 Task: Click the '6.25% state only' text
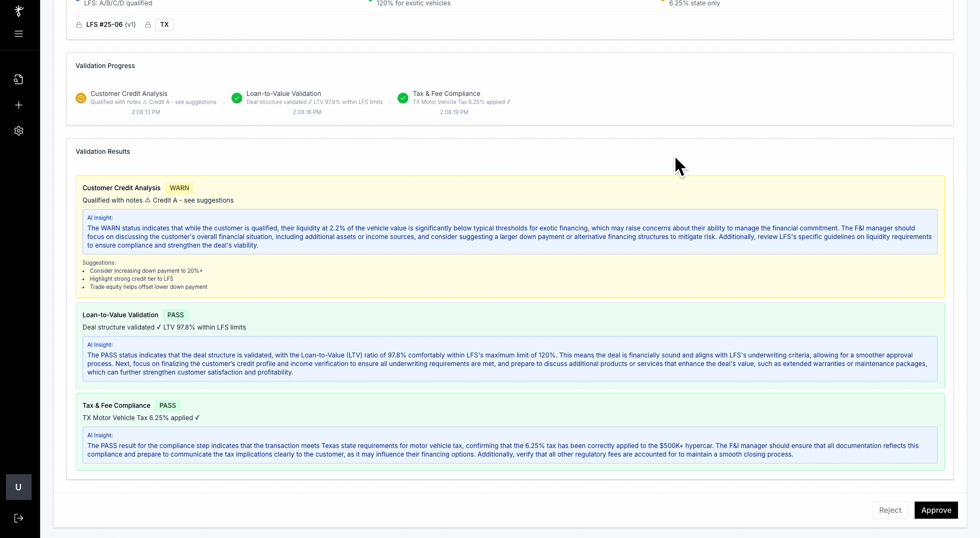pyautogui.click(x=694, y=3)
